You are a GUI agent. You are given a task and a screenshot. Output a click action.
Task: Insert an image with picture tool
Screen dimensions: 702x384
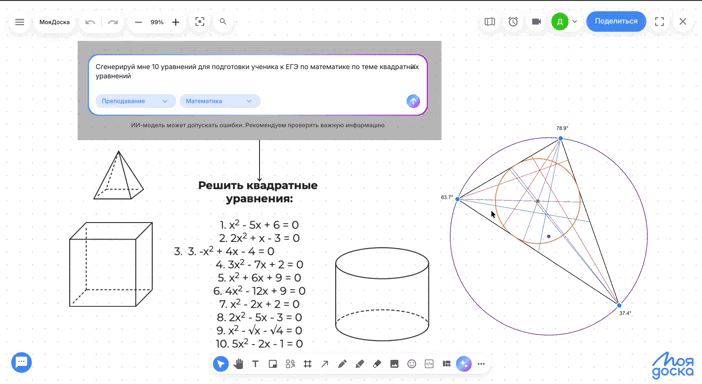394,364
